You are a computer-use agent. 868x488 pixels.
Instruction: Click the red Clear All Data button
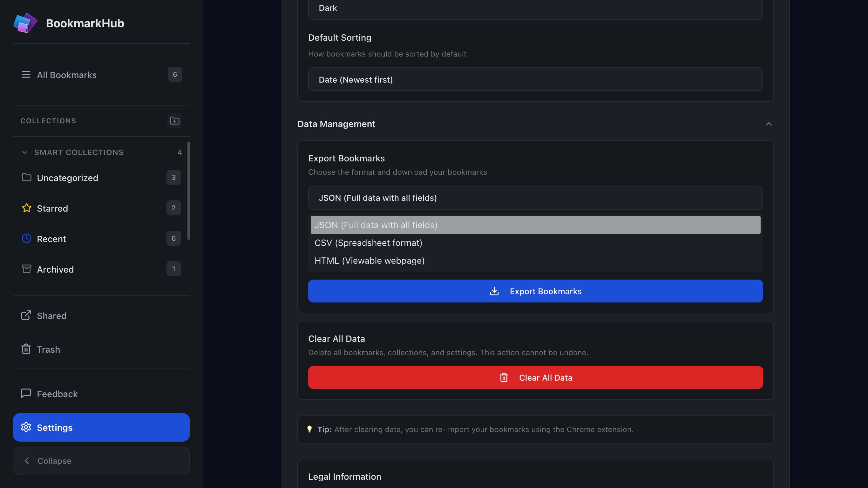[x=535, y=377]
